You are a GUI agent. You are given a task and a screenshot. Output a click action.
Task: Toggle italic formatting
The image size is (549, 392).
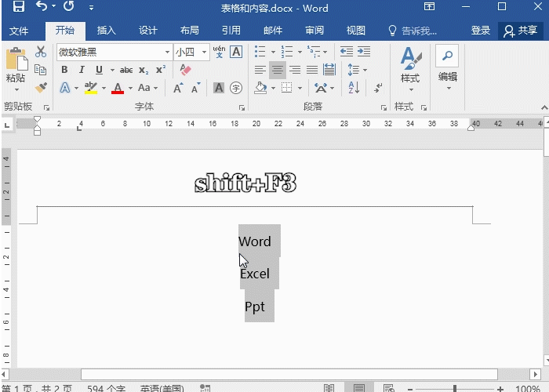click(x=82, y=70)
